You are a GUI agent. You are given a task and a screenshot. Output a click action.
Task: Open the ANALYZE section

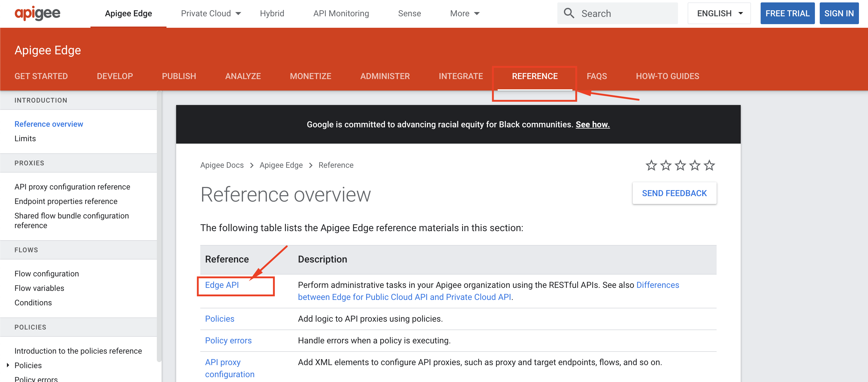(243, 76)
